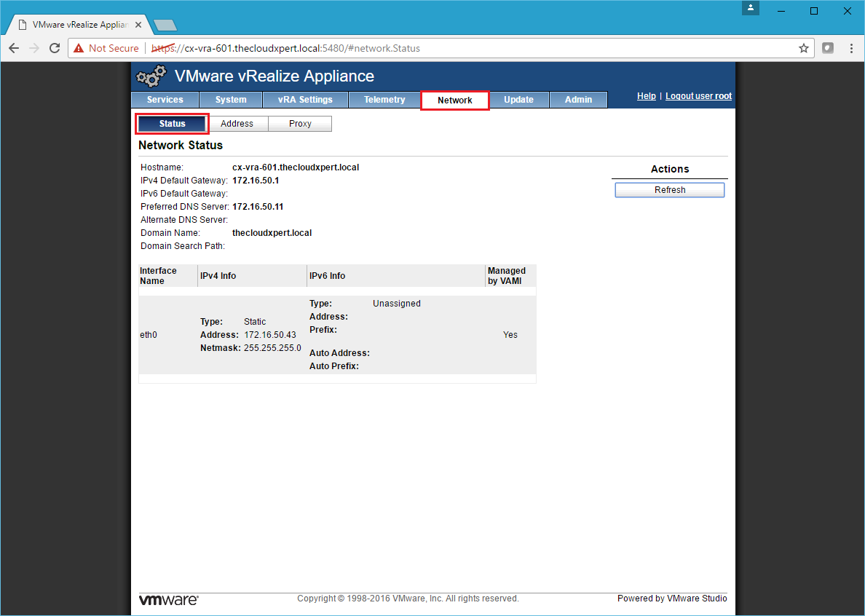This screenshot has height=616, width=865.
Task: Select the Telemetry tab
Action: click(x=384, y=100)
